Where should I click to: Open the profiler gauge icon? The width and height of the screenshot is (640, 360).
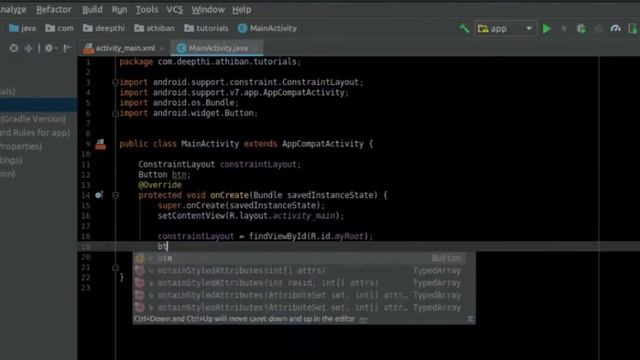(x=616, y=29)
